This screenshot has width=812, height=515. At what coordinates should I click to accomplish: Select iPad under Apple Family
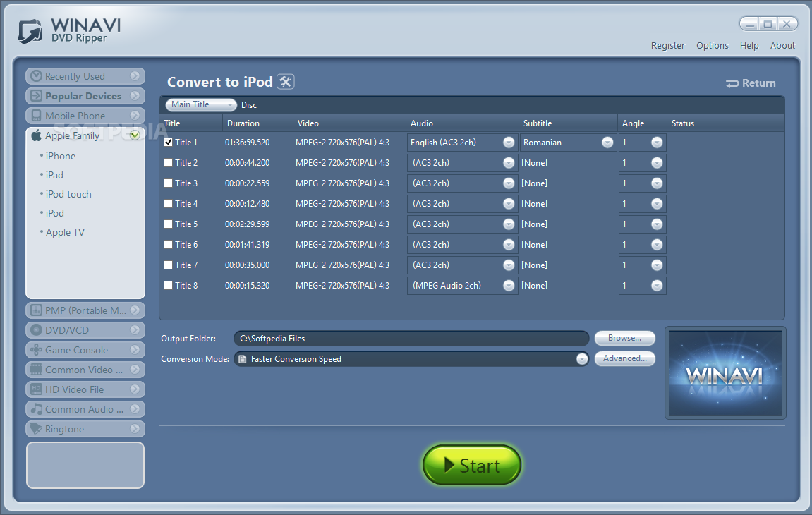click(x=54, y=175)
